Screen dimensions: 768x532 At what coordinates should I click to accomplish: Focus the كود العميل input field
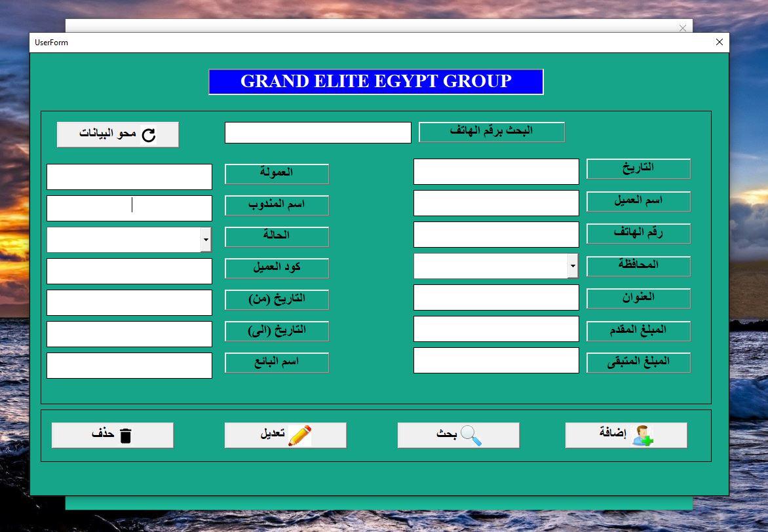point(129,271)
